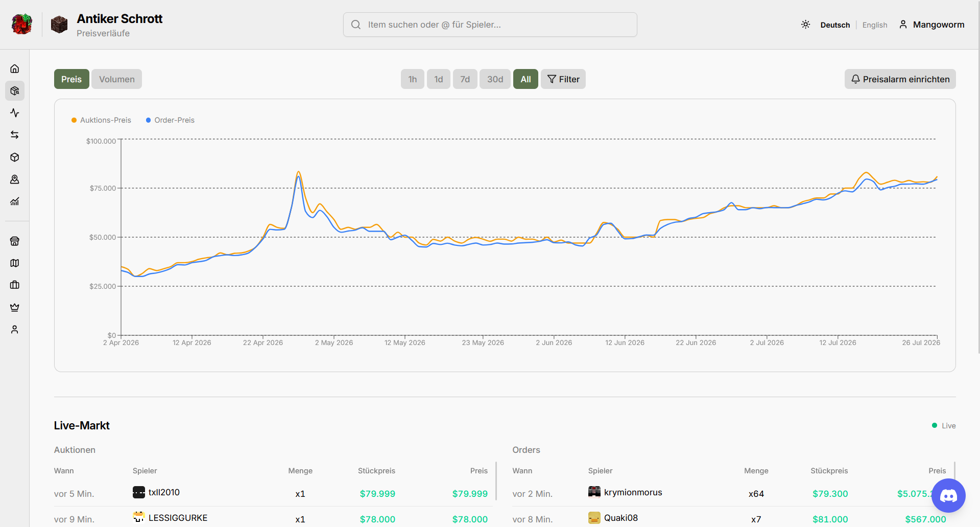Click the Live status indicator
Screen dimensions: 980x527
[944, 426]
